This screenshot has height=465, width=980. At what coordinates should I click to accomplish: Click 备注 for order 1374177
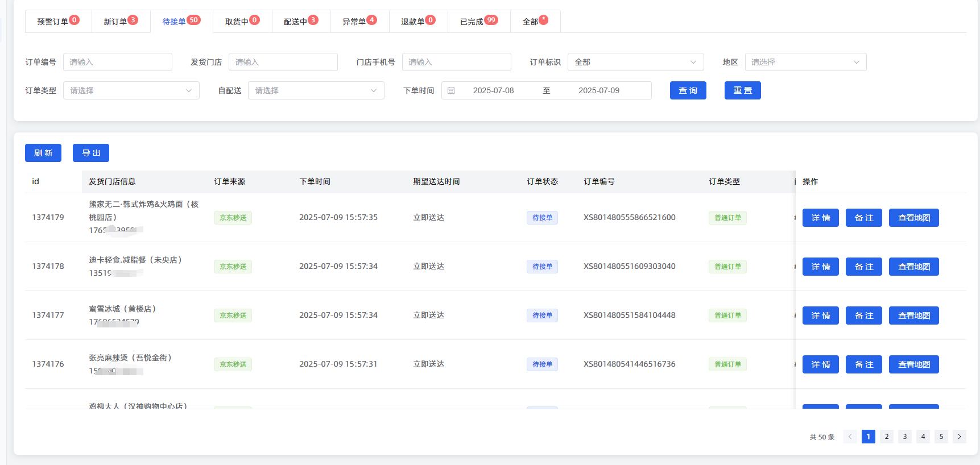click(864, 315)
